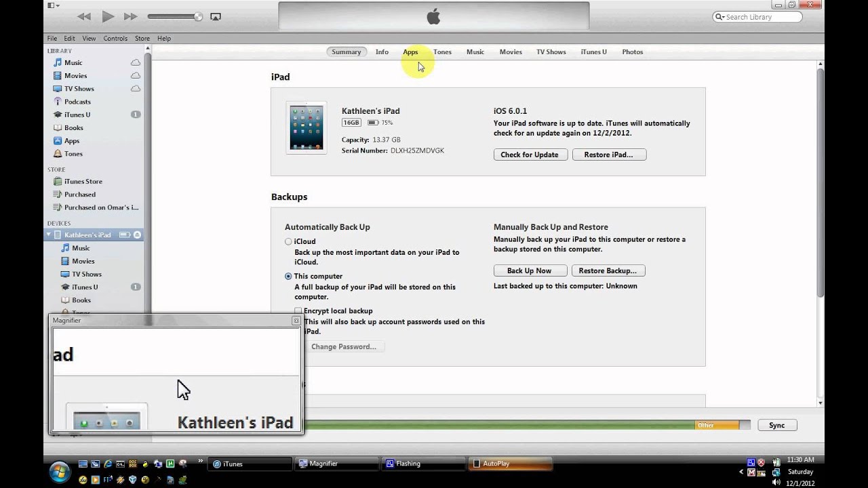Switch to the Movies tab
Image resolution: width=868 pixels, height=488 pixels.
(x=511, y=52)
